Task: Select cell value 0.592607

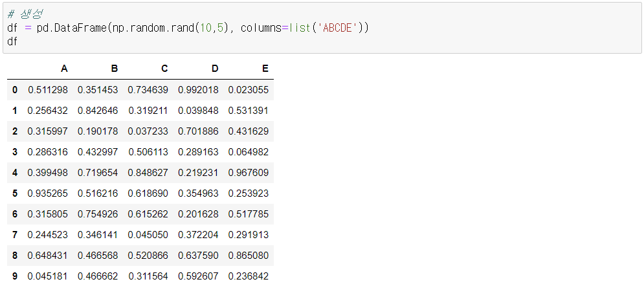Action: (198, 276)
